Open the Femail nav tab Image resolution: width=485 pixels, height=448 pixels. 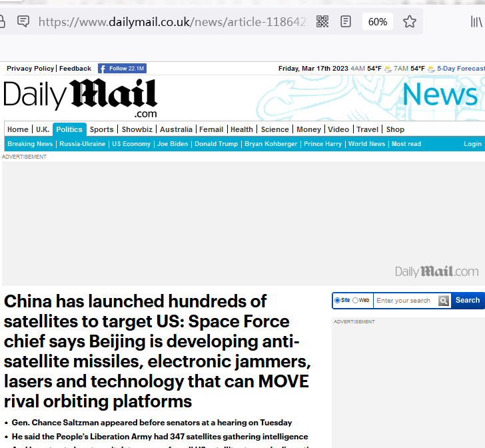(x=211, y=129)
